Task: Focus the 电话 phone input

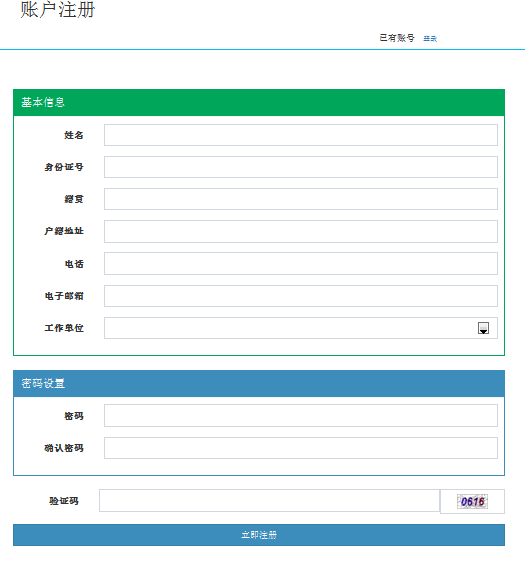Action: click(x=301, y=264)
